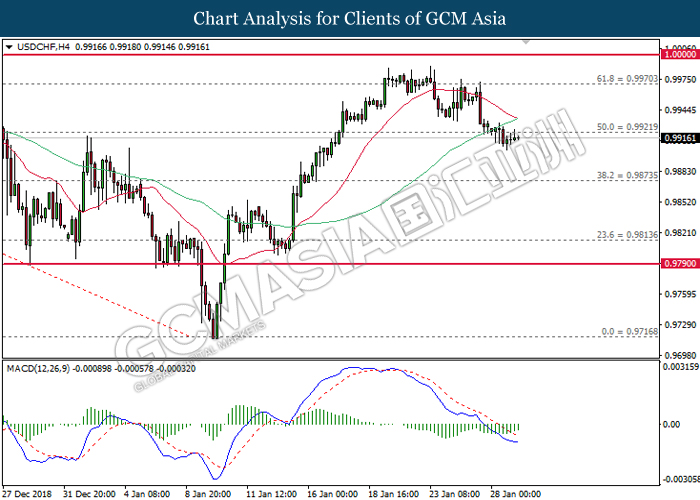Click the 0.98210 price scale value
The height and width of the screenshot is (500, 700).
[x=680, y=233]
